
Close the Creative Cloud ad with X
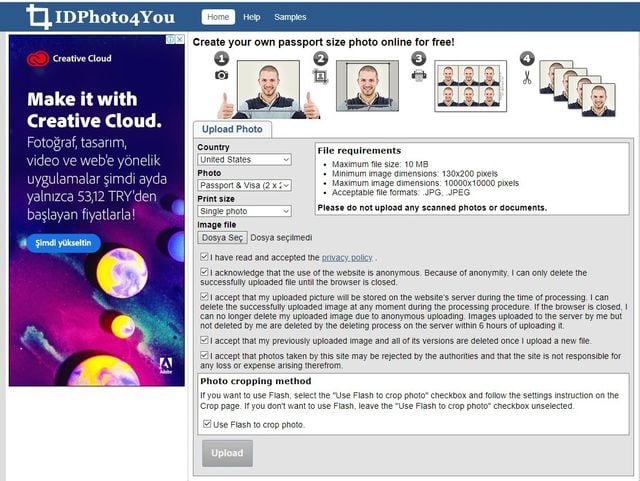pos(180,40)
